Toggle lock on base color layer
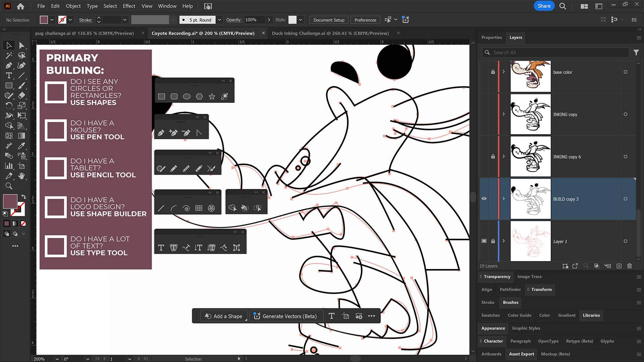Viewport: 644px width, 362px height. pos(493,72)
